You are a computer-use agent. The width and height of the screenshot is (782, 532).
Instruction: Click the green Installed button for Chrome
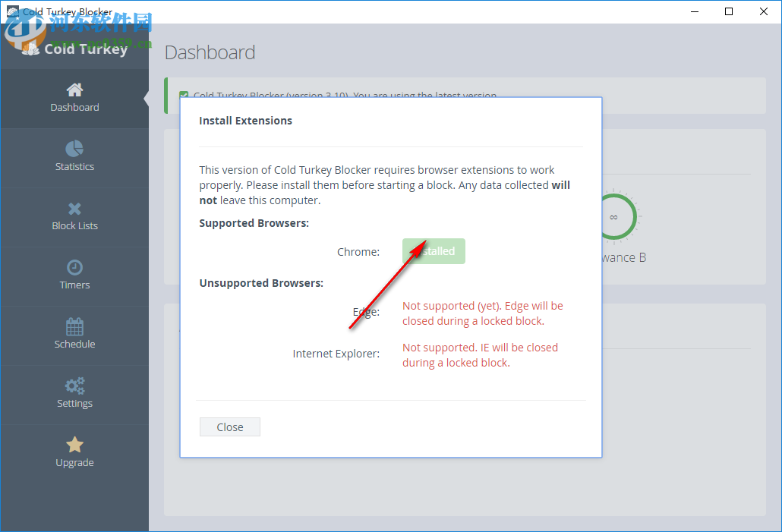click(x=434, y=251)
